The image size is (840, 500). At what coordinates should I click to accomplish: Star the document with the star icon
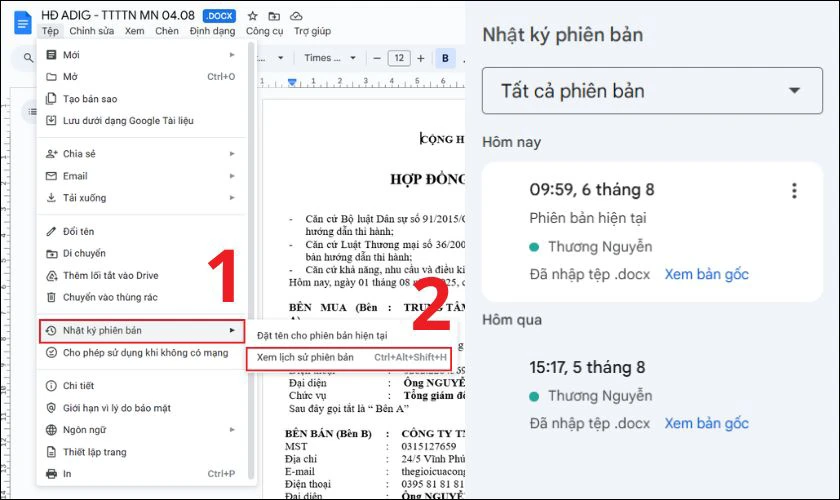(x=252, y=16)
